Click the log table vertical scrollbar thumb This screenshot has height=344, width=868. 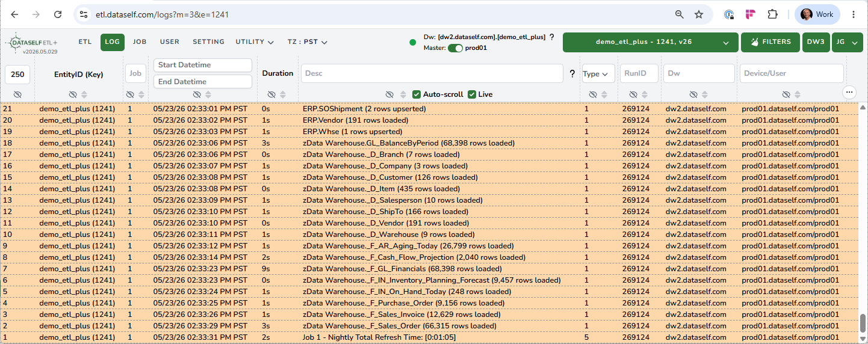point(863,323)
